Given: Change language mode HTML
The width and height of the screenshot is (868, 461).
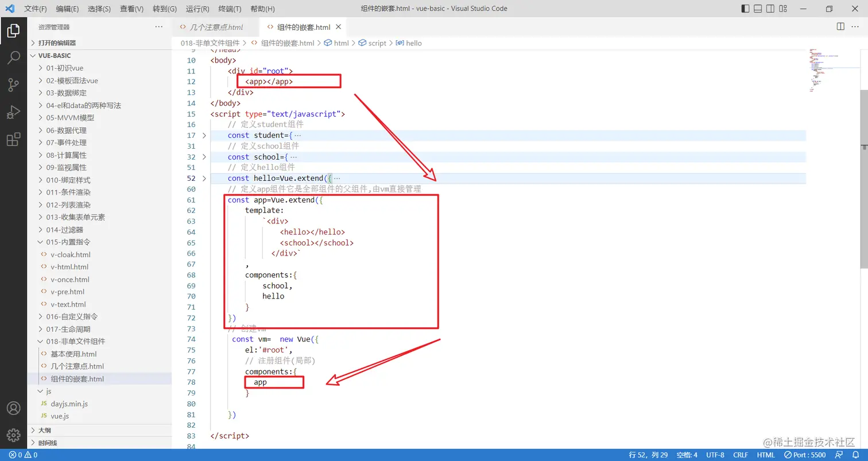Looking at the screenshot, I should [766, 455].
